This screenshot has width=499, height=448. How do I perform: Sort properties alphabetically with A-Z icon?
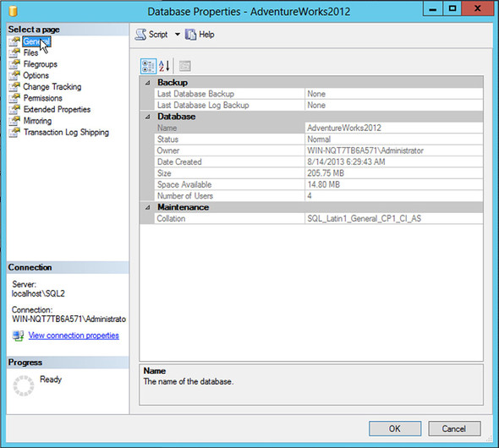[164, 66]
